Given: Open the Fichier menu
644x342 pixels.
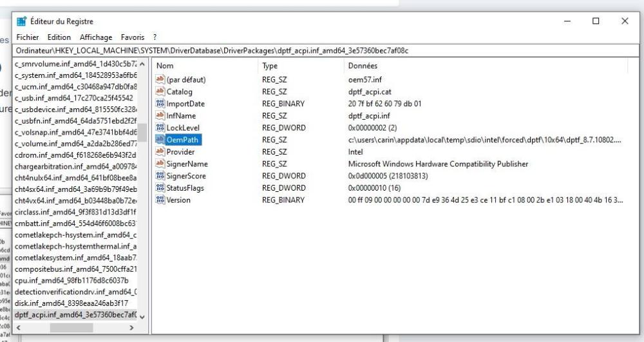Looking at the screenshot, I should [28, 37].
